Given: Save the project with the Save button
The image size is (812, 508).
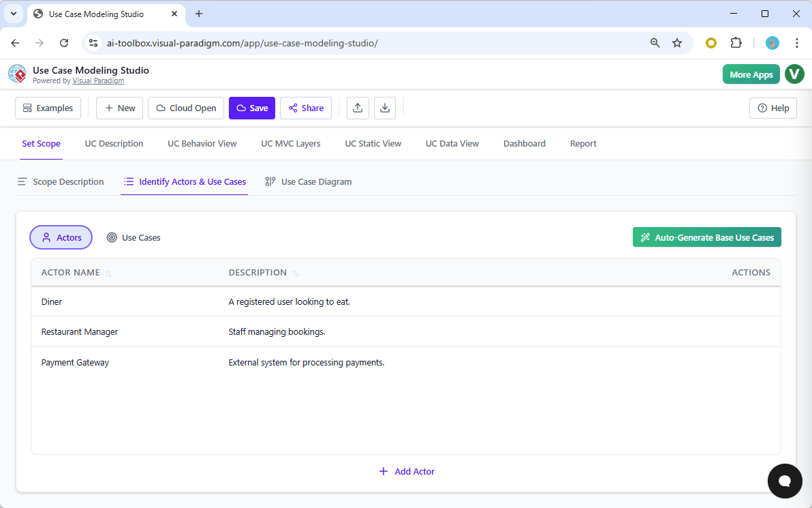Looking at the screenshot, I should [x=251, y=108].
